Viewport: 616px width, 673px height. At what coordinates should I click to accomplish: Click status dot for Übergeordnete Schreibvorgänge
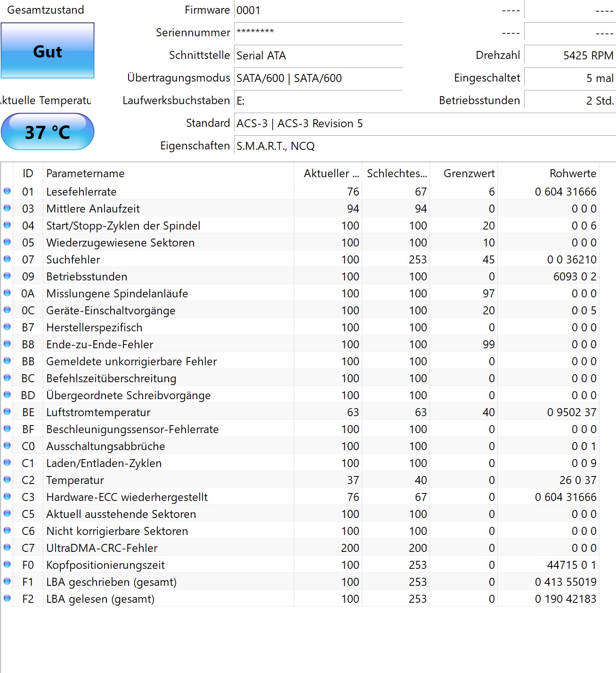[x=7, y=394]
